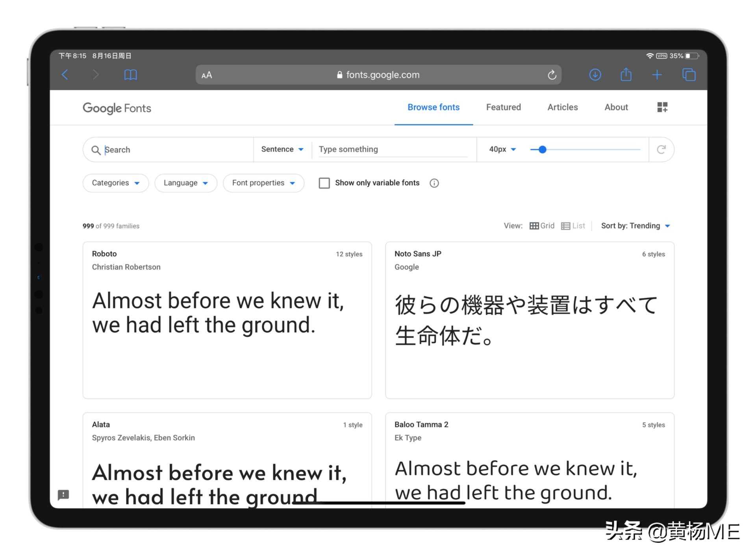This screenshot has width=756, height=557.
Task: Adjust the font size slider
Action: (542, 150)
